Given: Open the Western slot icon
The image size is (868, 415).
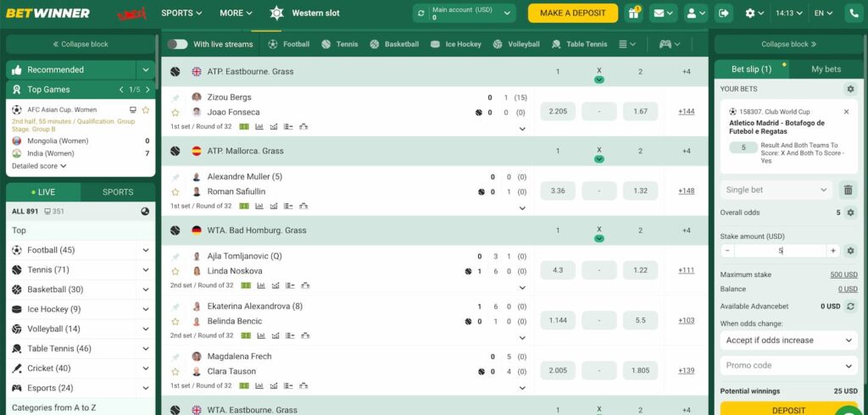Looking at the screenshot, I should [277, 14].
